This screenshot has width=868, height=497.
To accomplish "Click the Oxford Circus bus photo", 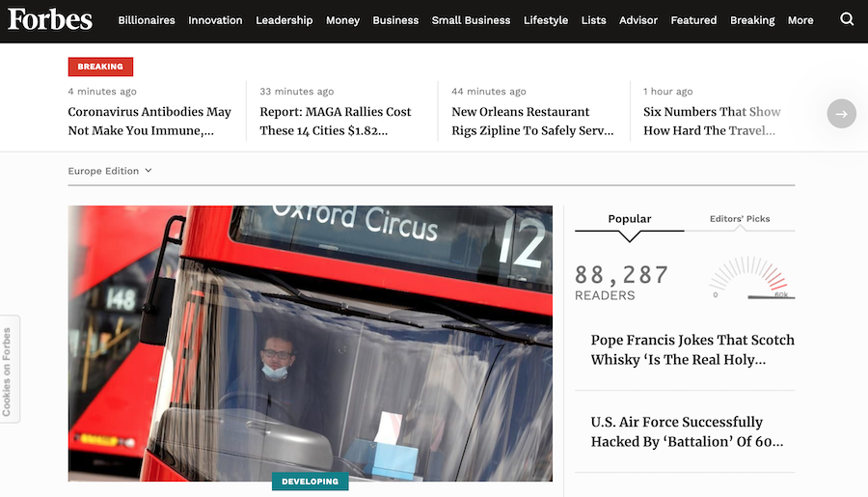I will (x=310, y=344).
